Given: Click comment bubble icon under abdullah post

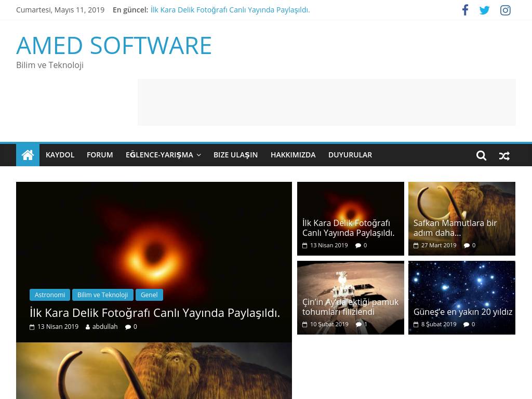Looking at the screenshot, I should point(128,327).
